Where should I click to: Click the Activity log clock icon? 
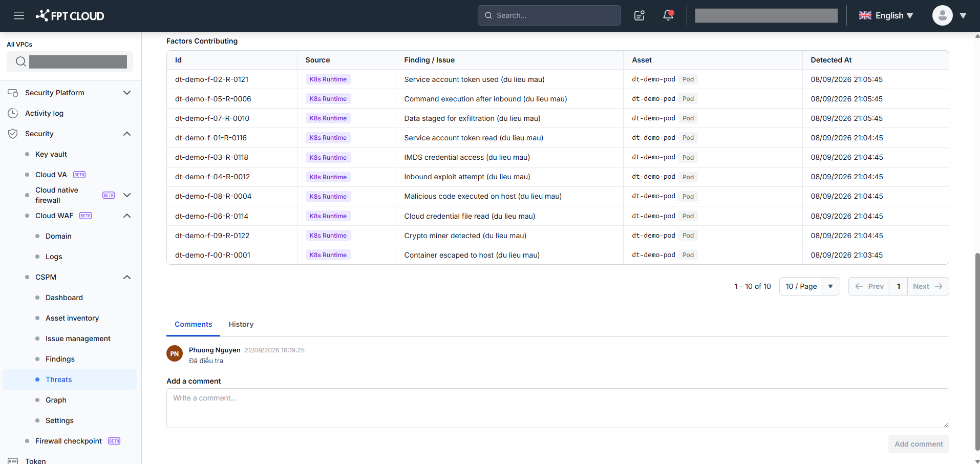13,113
